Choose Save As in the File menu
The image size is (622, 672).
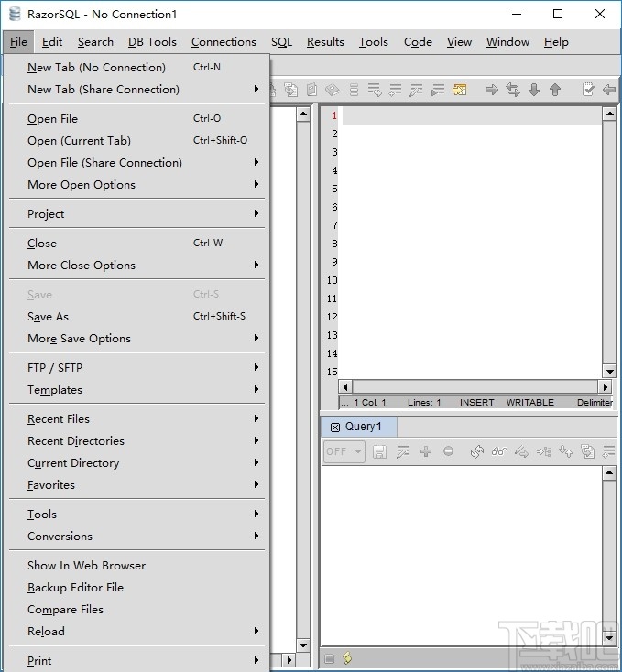point(136,317)
